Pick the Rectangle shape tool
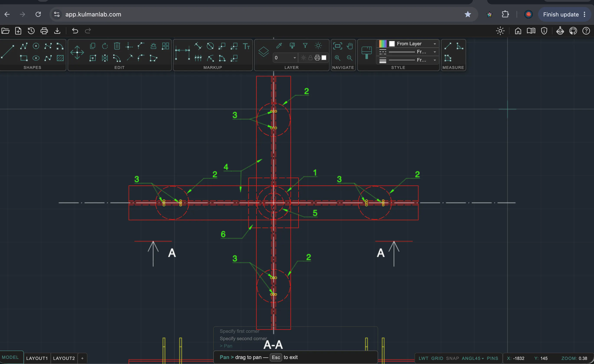This screenshot has width=594, height=364. coord(24,58)
